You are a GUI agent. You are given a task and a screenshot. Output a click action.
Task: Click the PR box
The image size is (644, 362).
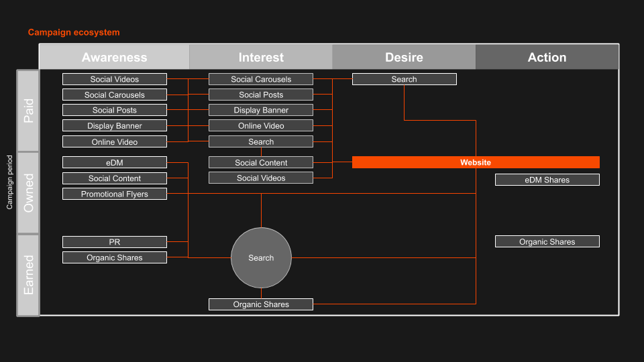[115, 242]
